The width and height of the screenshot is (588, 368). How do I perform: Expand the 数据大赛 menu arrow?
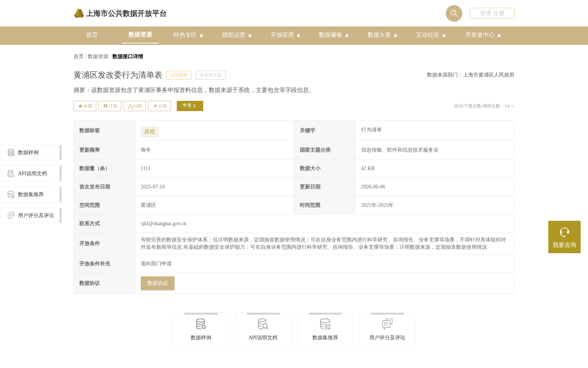point(395,35)
